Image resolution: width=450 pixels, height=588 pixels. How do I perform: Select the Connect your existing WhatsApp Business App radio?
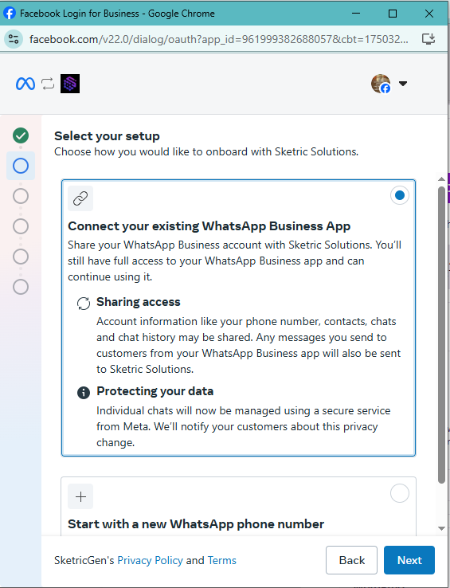coord(399,195)
